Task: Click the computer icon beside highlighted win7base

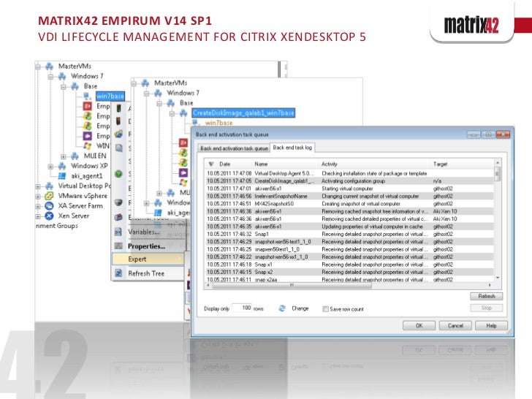Action: point(87,96)
